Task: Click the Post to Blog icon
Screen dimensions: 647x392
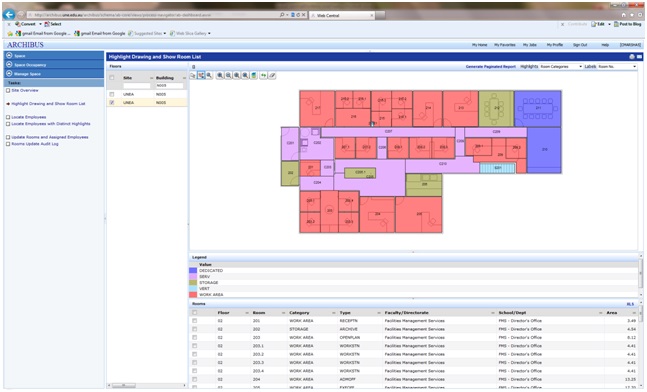Action: coord(616,24)
